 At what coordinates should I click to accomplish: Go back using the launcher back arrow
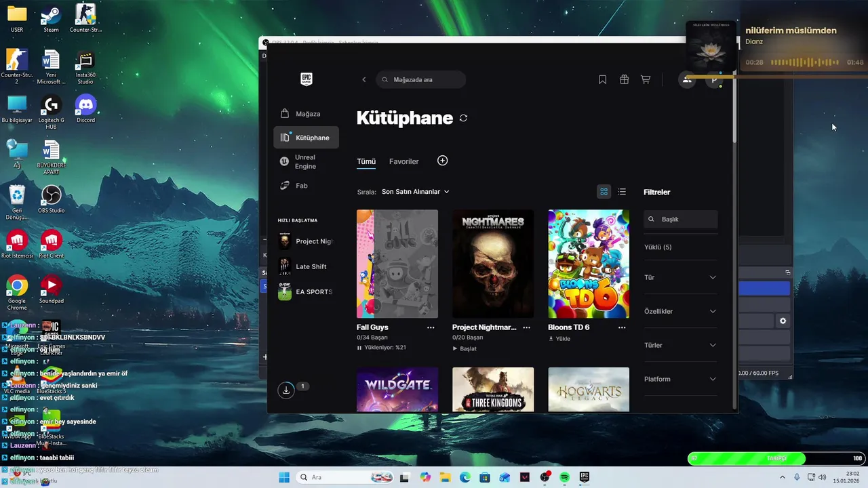[364, 79]
